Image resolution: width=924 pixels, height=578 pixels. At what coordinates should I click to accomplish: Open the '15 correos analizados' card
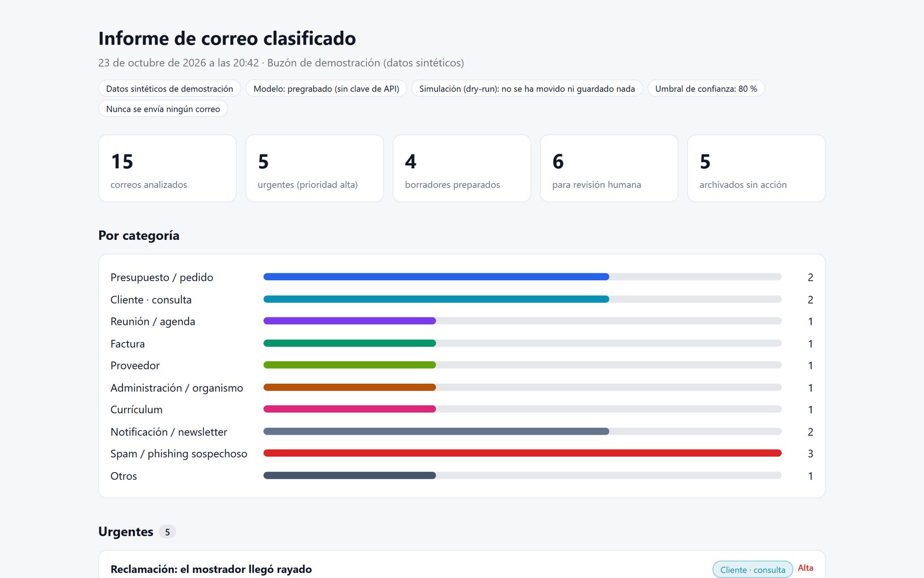[167, 168]
